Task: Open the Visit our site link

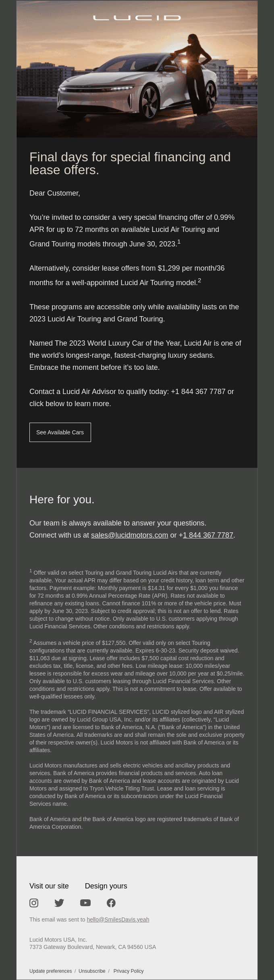Action: [x=49, y=886]
